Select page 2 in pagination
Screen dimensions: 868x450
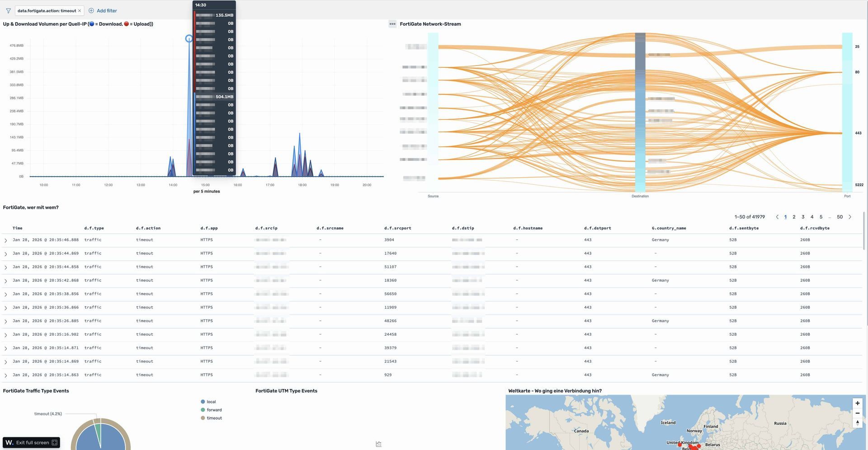click(794, 217)
